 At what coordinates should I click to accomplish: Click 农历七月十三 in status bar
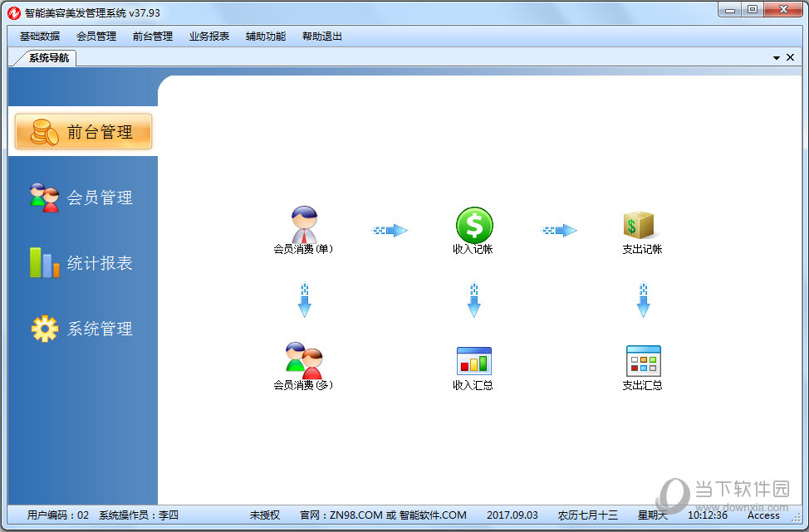click(x=588, y=515)
